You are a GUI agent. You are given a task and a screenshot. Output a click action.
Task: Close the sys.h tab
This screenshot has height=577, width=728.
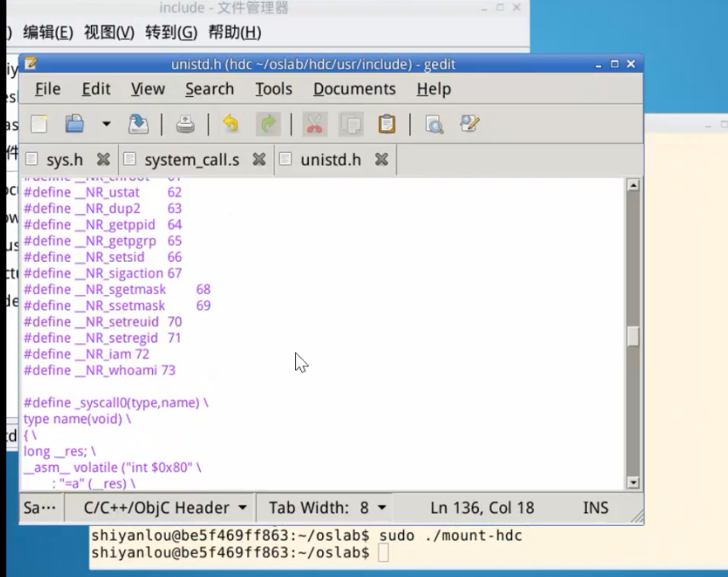click(x=103, y=160)
